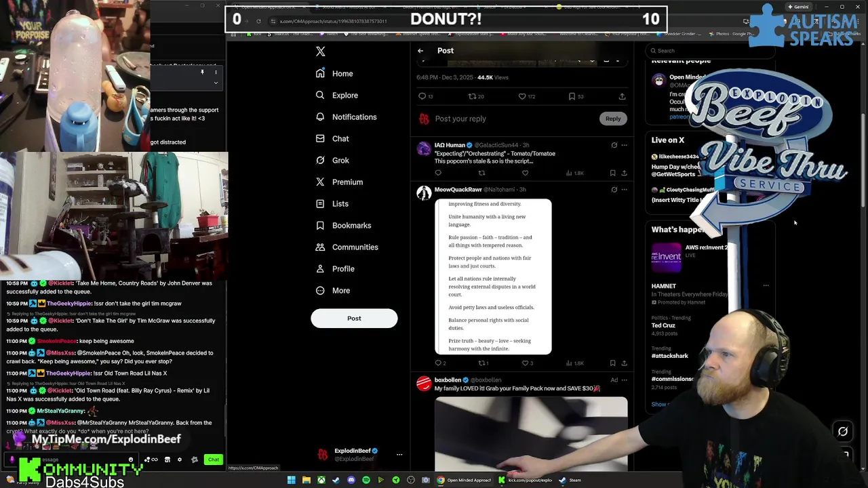
Task: Repost the MeowQuackRawr reply
Action: [484, 363]
